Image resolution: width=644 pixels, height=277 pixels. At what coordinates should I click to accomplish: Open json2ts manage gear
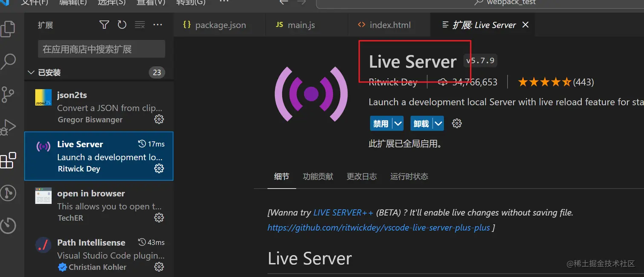[x=159, y=120]
